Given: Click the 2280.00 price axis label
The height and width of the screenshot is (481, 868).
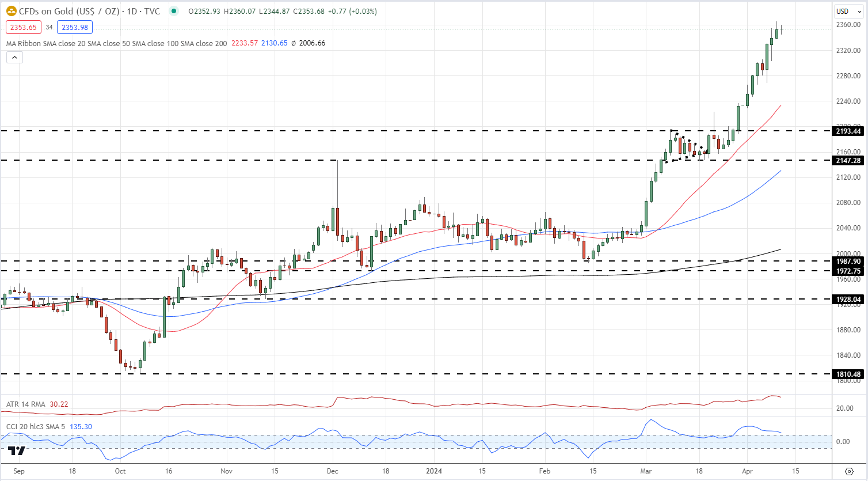Looking at the screenshot, I should tap(848, 76).
